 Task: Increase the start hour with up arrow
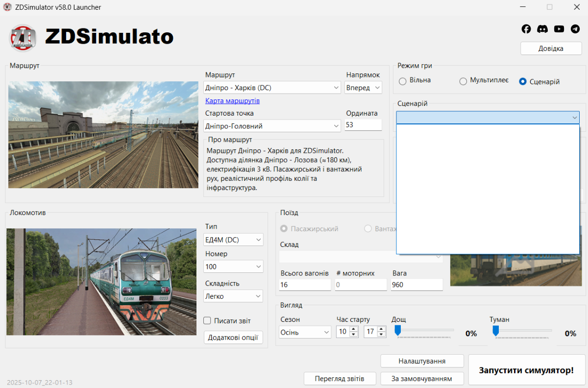coord(354,329)
